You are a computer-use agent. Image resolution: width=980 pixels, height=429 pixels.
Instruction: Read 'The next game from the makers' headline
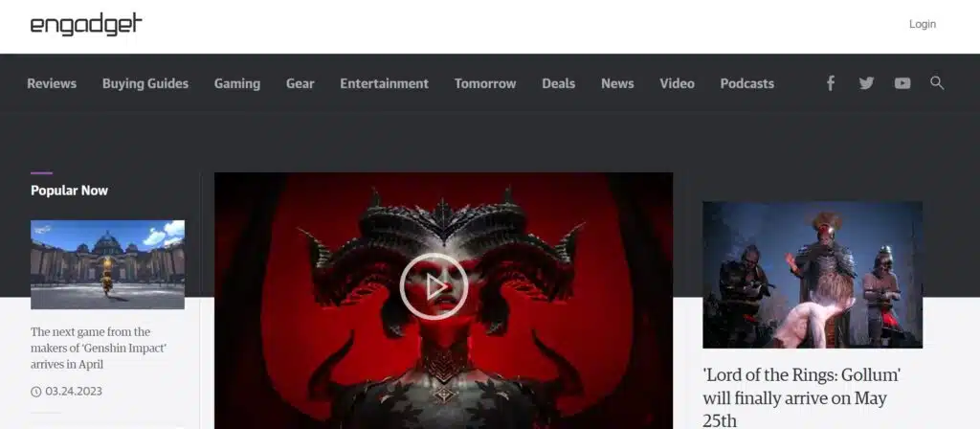[99, 348]
